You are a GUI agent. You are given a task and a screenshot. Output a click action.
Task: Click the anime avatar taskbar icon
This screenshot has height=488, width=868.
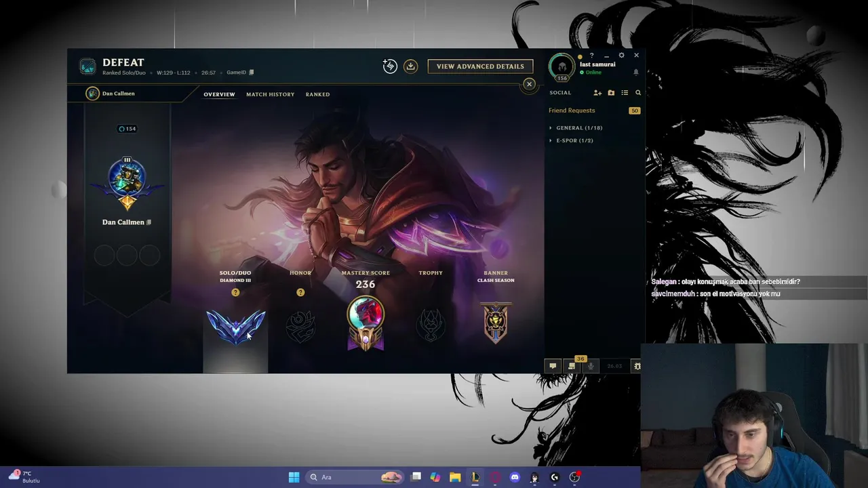(x=534, y=477)
